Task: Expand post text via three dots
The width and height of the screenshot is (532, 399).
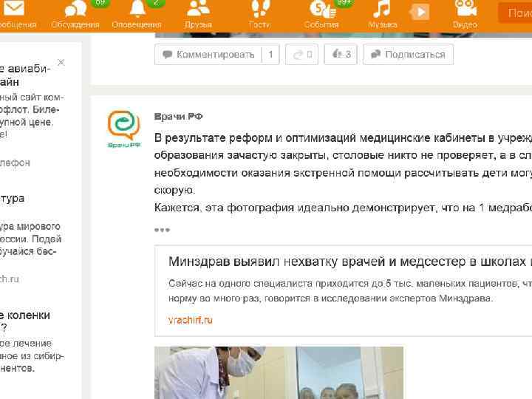Action: click(162, 230)
